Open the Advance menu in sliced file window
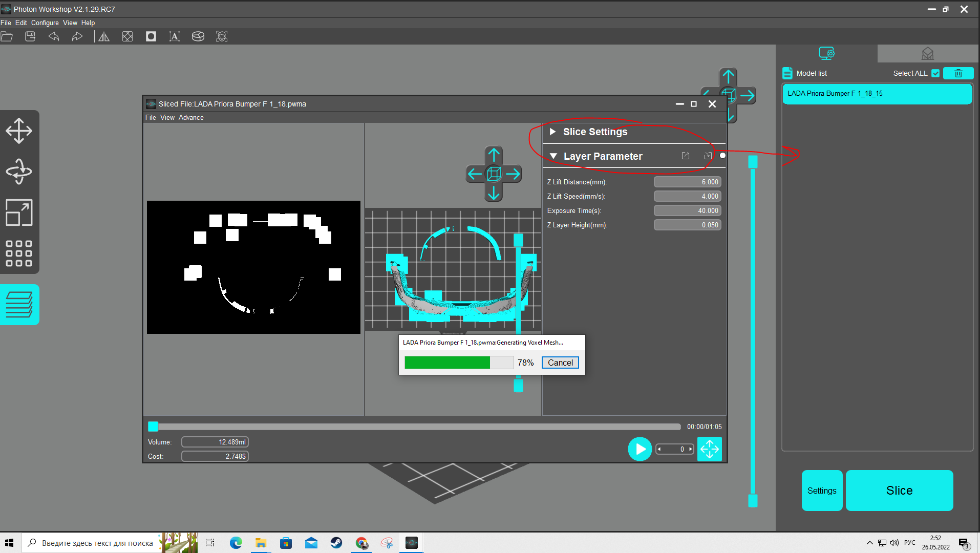Image resolution: width=980 pixels, height=553 pixels. point(191,117)
